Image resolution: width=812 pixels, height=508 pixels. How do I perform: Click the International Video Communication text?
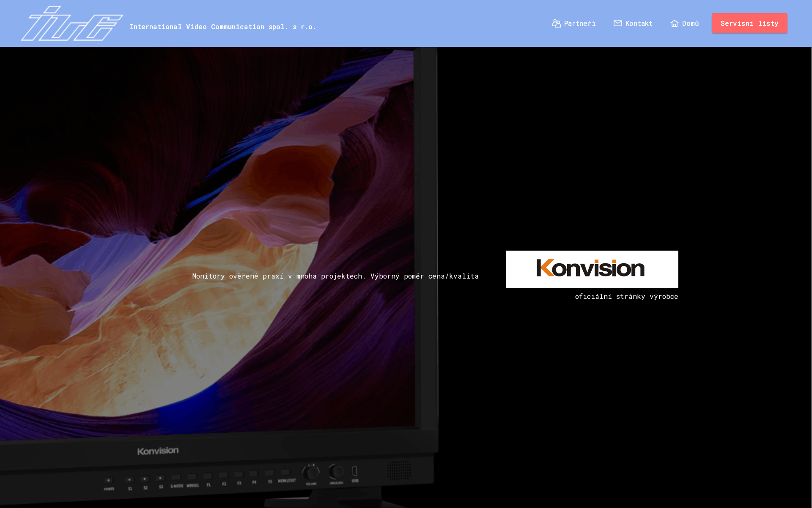222,26
